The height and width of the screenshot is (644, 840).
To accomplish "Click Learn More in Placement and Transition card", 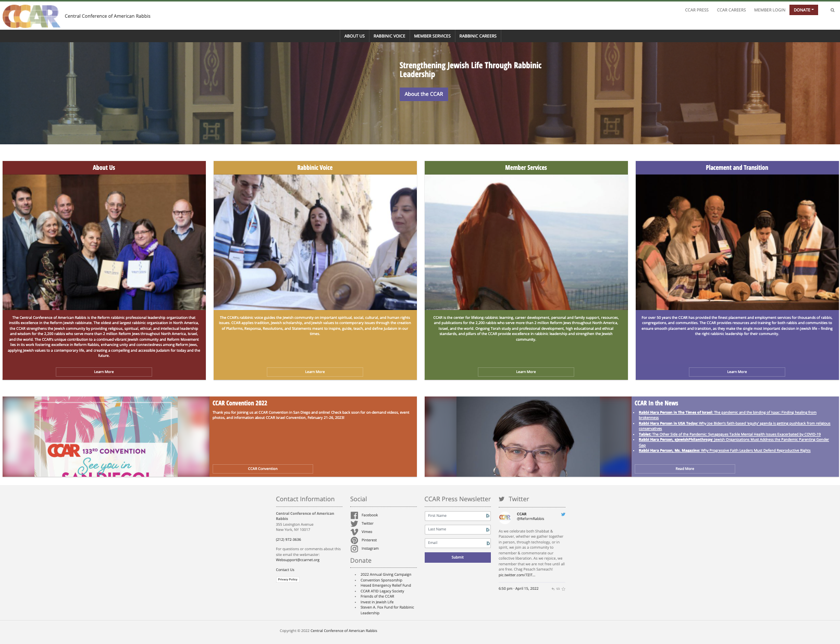I will pyautogui.click(x=737, y=372).
